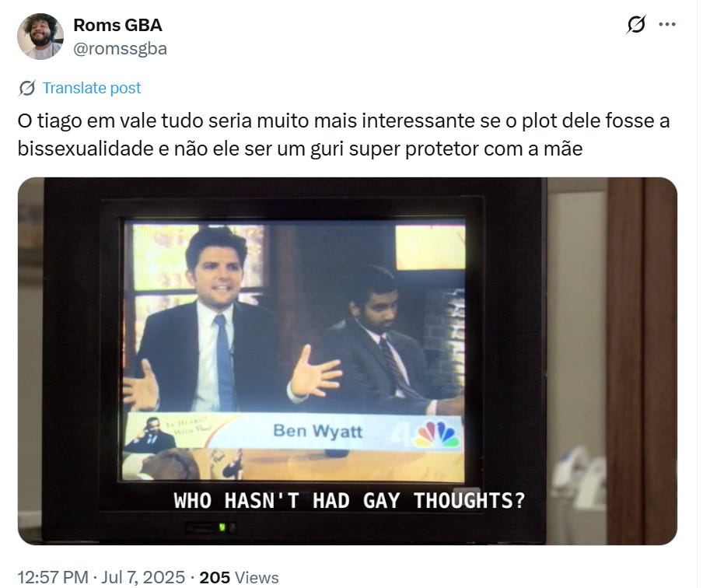Open the @romssgba handle

point(120,48)
